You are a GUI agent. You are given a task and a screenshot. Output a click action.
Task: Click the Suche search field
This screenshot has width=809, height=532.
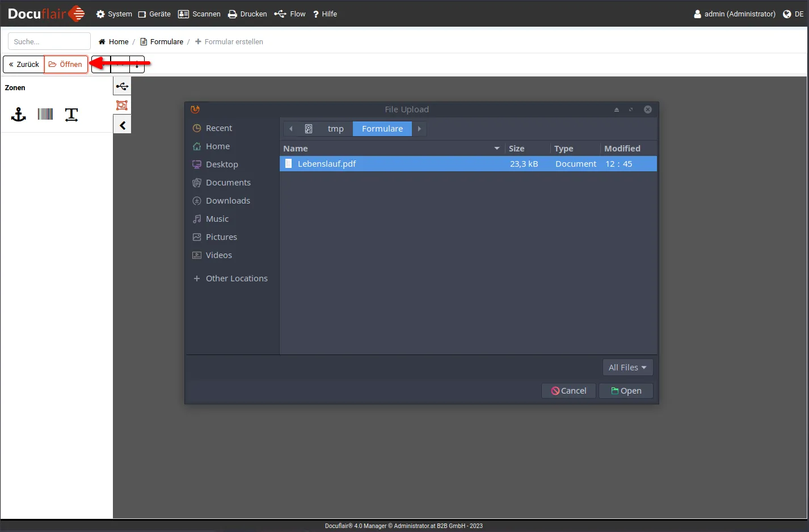click(x=49, y=41)
